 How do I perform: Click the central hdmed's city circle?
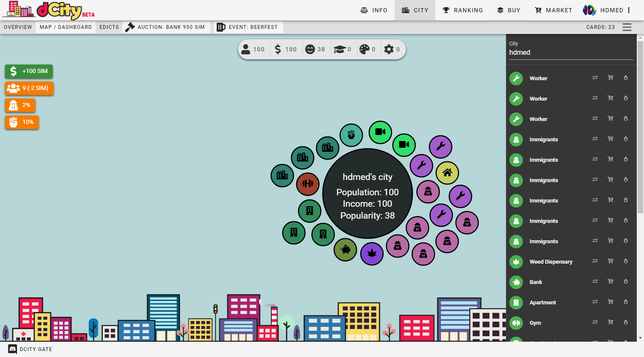[x=367, y=194]
